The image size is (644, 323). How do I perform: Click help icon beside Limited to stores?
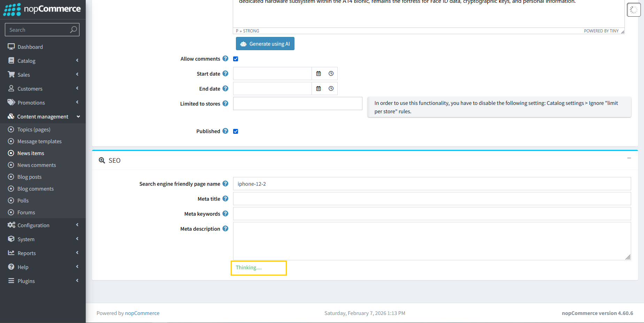point(225,103)
